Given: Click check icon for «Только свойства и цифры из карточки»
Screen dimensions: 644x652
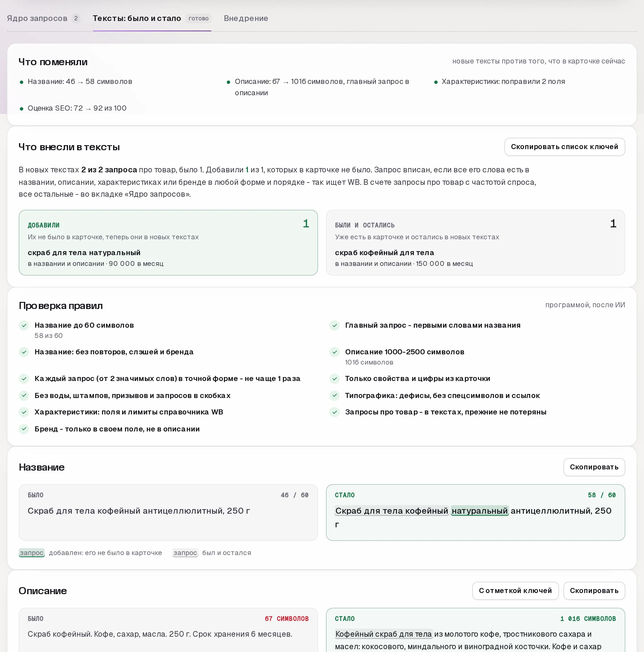Looking at the screenshot, I should [334, 379].
